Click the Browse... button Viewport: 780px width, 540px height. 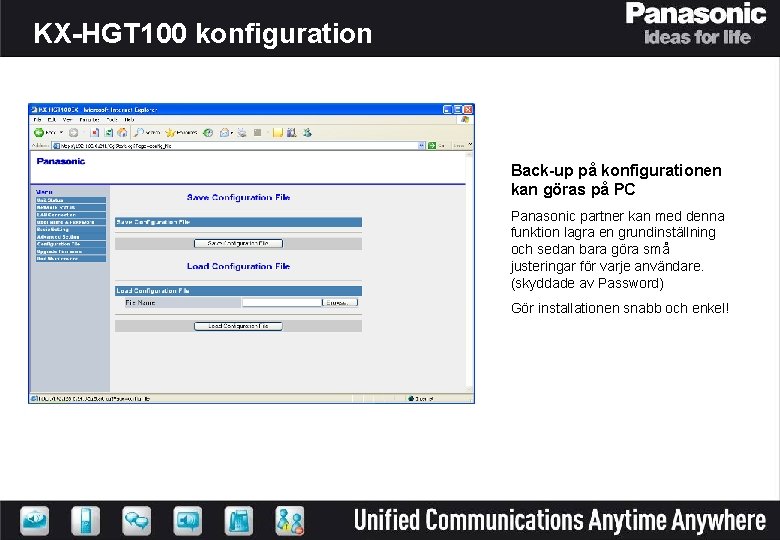pyautogui.click(x=340, y=302)
